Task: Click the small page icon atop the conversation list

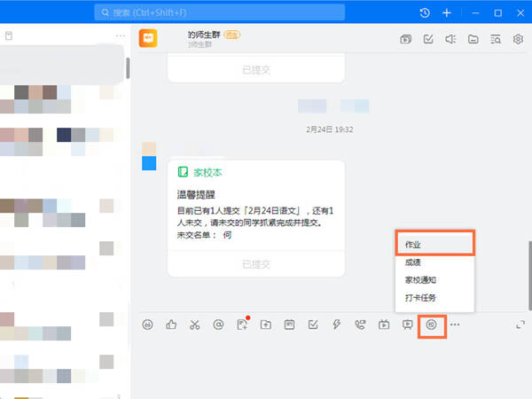Action: click(9, 35)
